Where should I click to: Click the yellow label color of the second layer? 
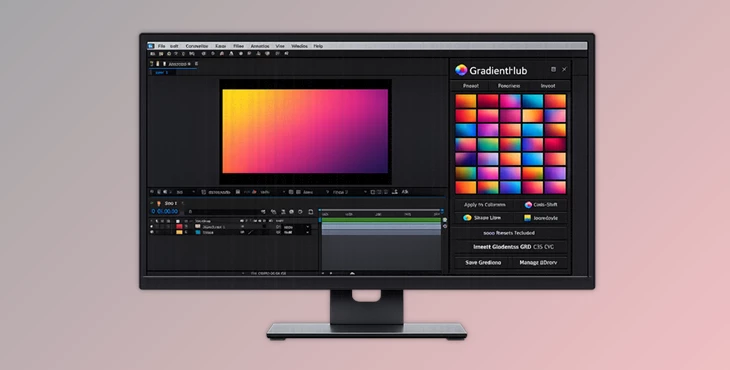(x=179, y=232)
